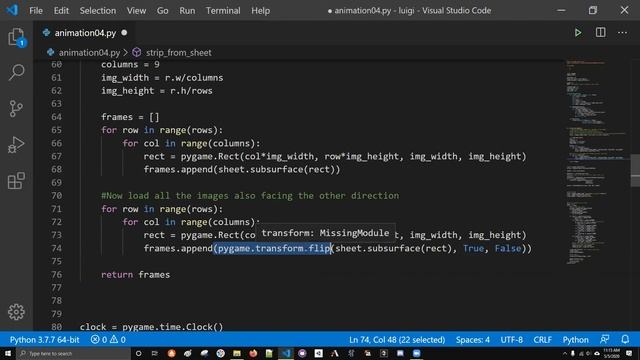Click the unsaved dot on animation04.py tab

[x=124, y=33]
